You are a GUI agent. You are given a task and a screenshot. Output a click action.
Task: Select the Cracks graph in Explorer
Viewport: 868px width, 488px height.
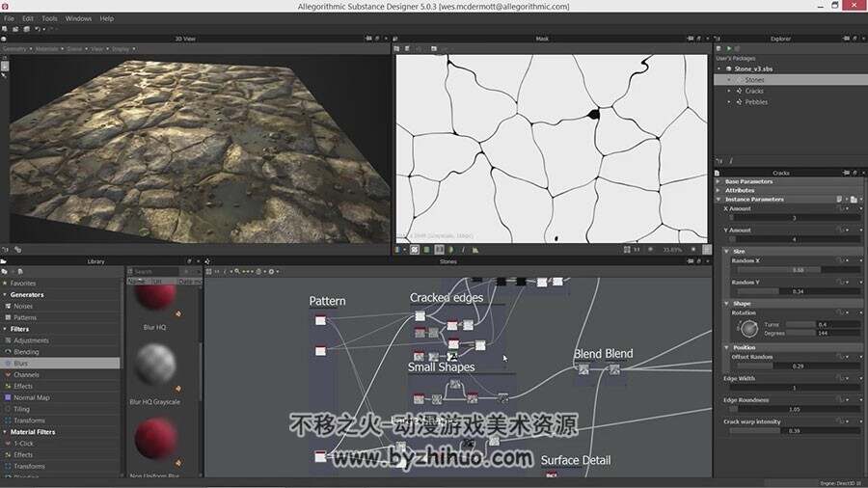point(754,92)
